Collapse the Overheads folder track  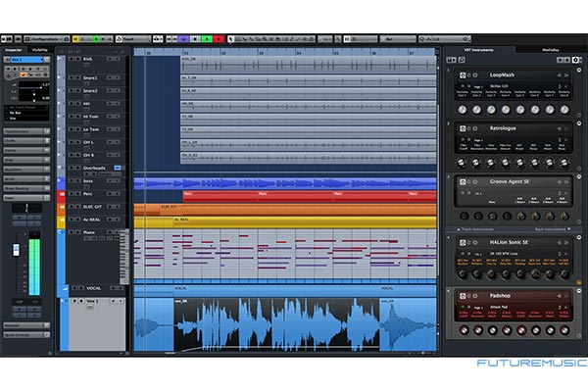pyautogui.click(x=61, y=168)
